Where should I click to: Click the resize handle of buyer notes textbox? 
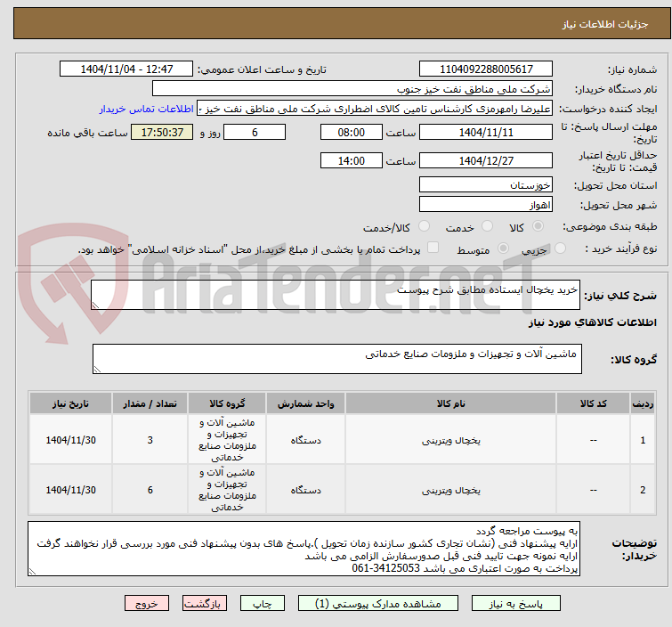tap(32, 571)
